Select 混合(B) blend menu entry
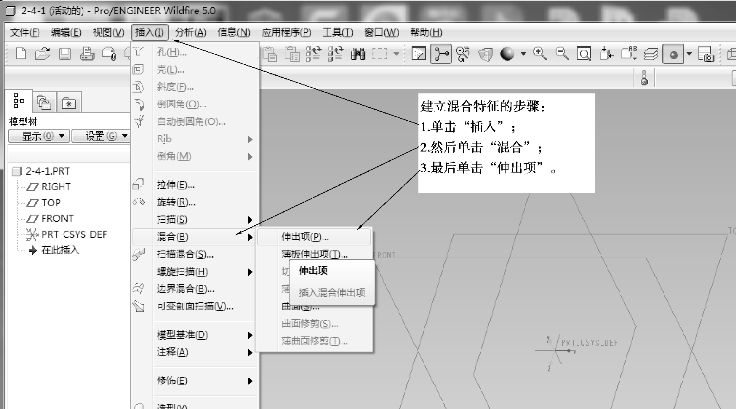Image resolution: width=736 pixels, height=409 pixels. 195,237
